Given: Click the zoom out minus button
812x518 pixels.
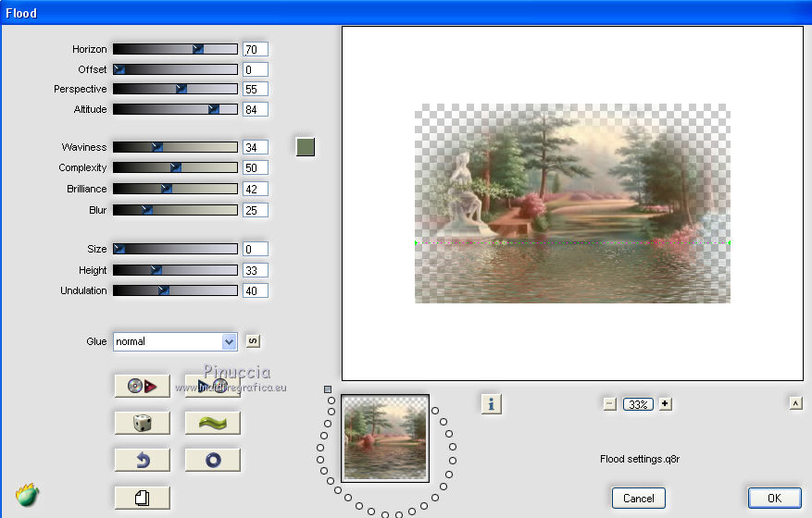Looking at the screenshot, I should tap(609, 404).
